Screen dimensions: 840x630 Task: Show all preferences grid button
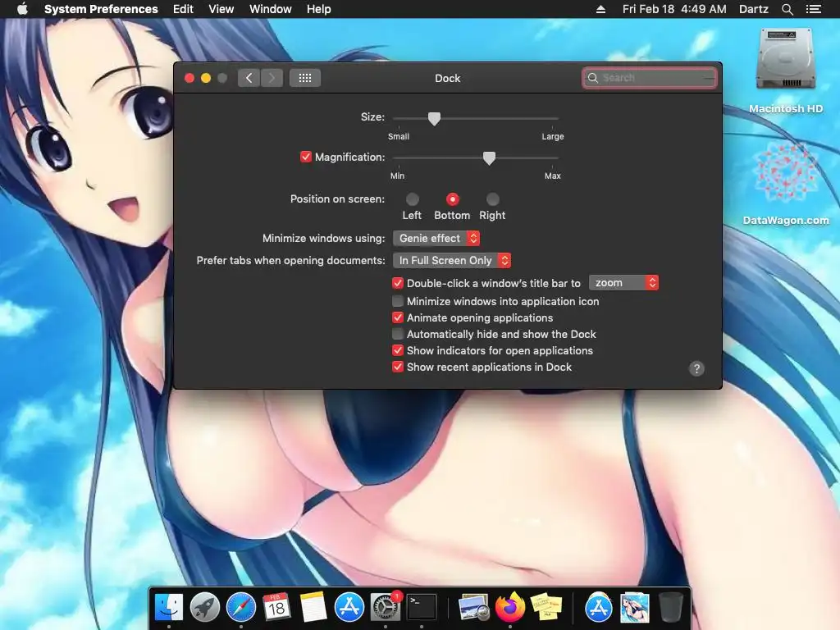pos(305,78)
